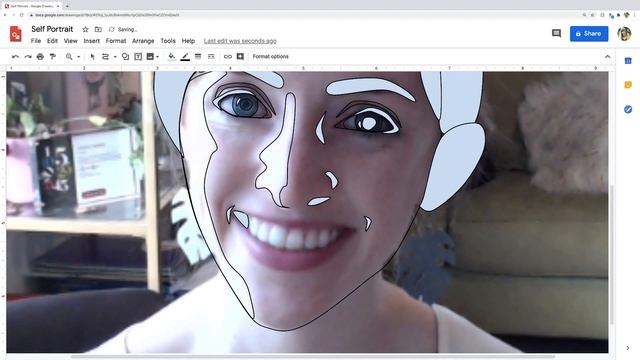Click the Undo arrow in toolbar

(16, 57)
